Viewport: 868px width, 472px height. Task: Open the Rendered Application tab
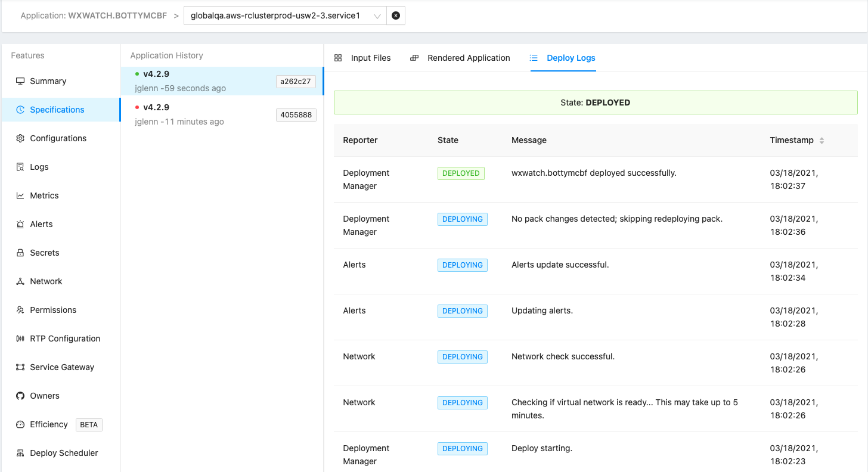coord(460,58)
